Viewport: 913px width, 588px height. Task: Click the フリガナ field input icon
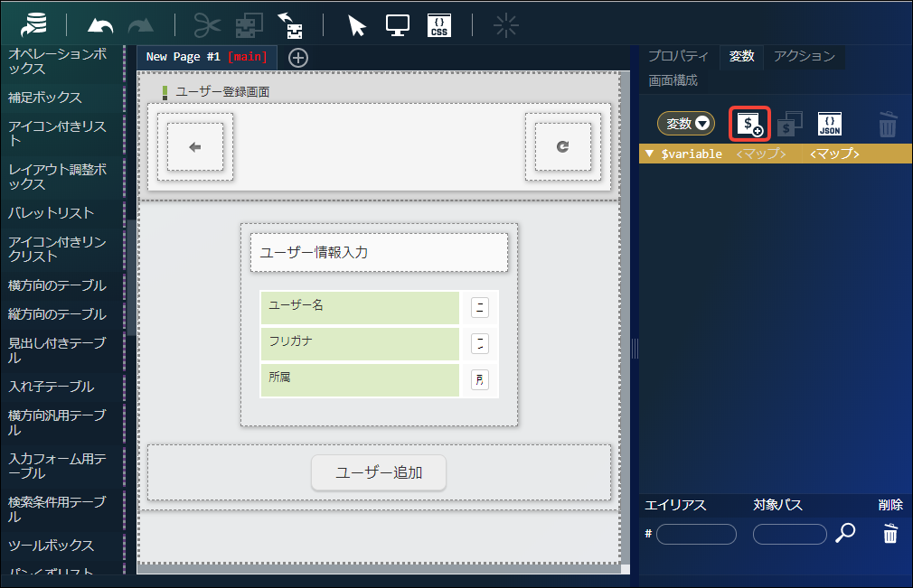480,344
